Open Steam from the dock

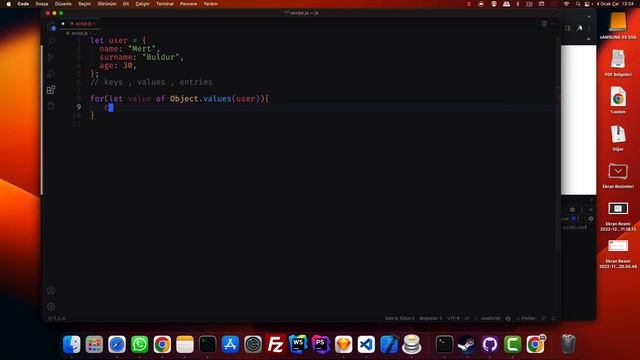(467, 344)
